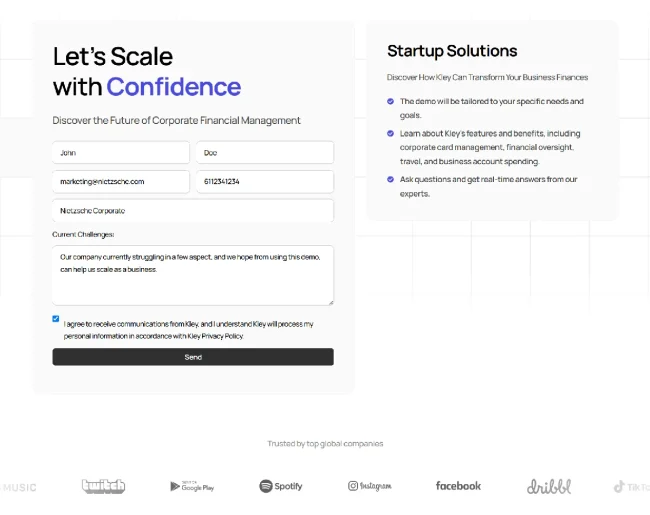
Task: Click the check bullet beside demo tailored text
Action: tap(390, 101)
